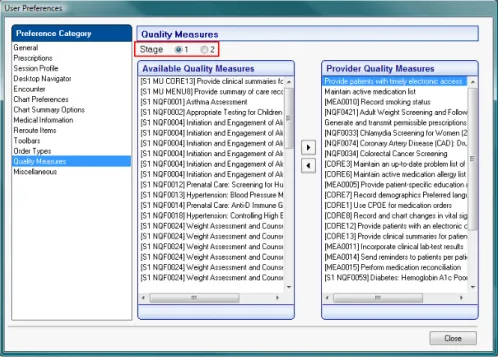Click vertical scrollbar thumb in Provider Quality Measures
The image size is (501, 361).
pos(472,159)
